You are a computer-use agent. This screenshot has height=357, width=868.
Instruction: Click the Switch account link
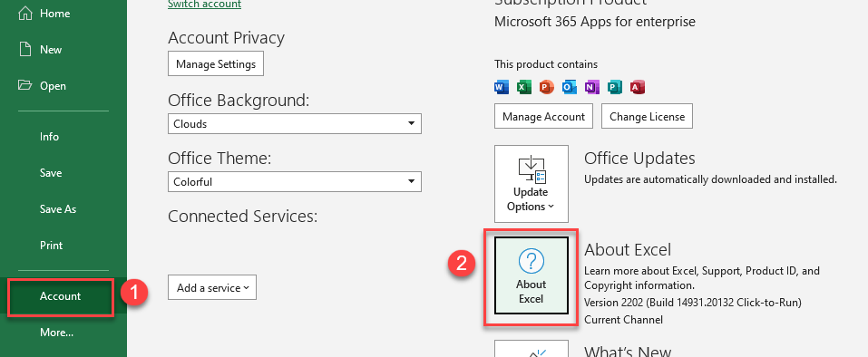(204, 5)
